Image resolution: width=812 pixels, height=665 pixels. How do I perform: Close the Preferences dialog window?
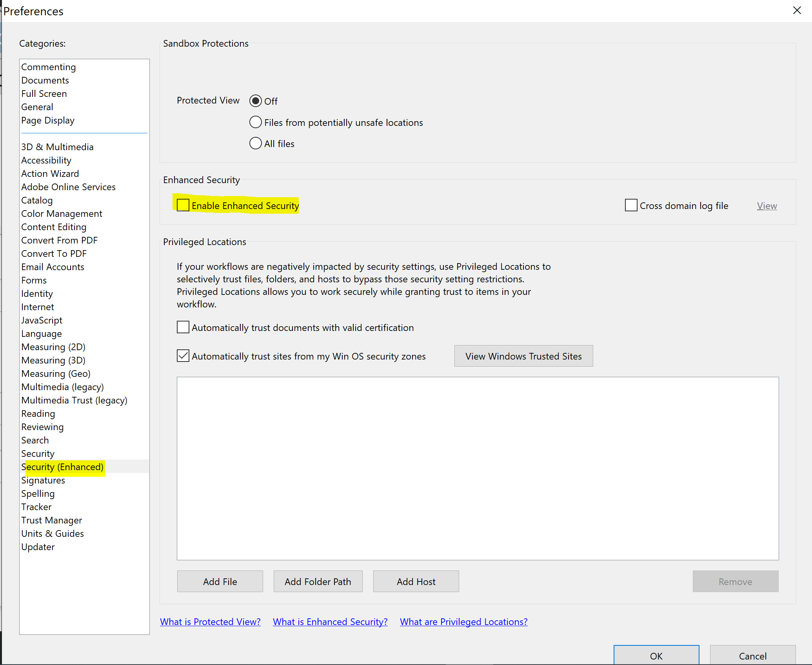click(x=797, y=11)
